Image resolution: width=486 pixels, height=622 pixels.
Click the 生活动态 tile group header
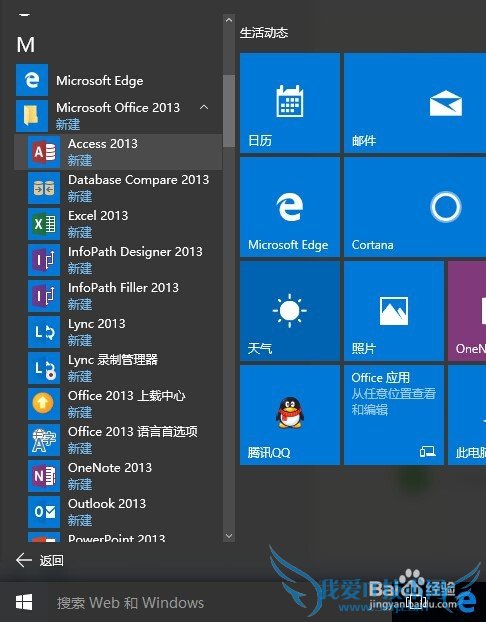(x=264, y=33)
